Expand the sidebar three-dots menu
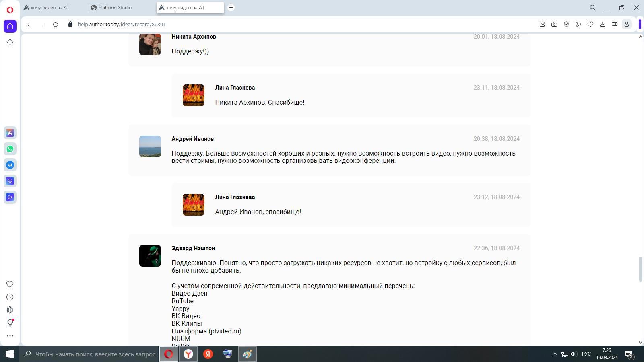Viewport: 644px width, 362px height. tap(10, 336)
